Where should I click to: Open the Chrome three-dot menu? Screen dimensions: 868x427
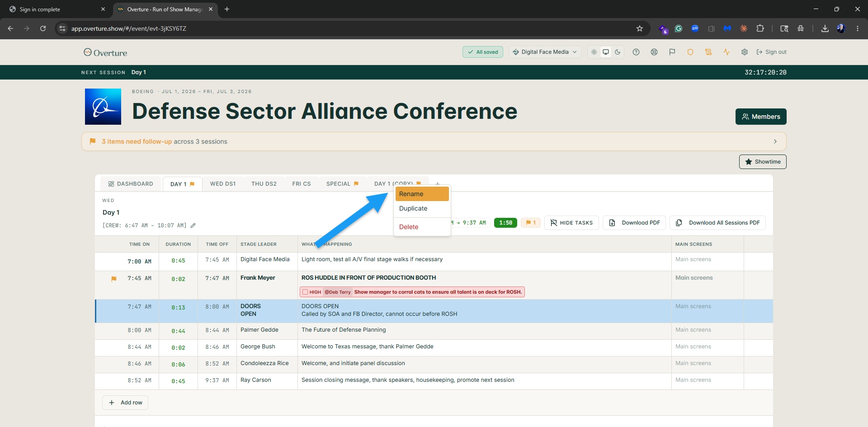(x=858, y=28)
